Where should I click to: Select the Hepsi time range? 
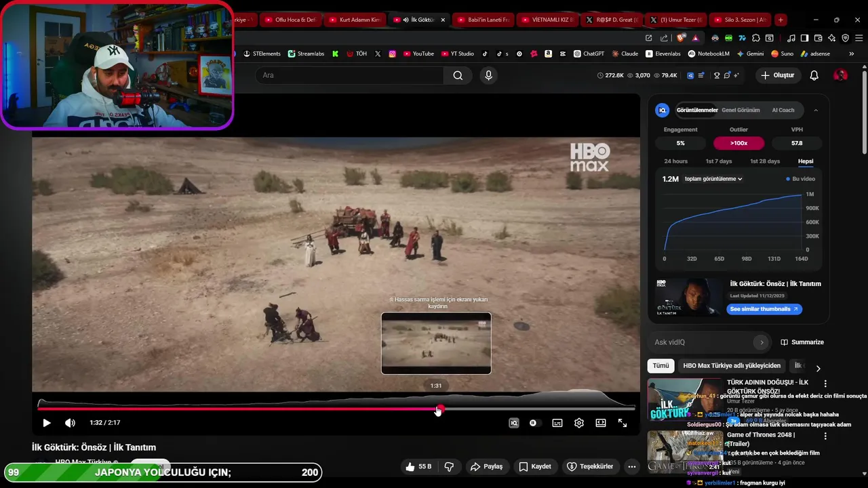(x=806, y=161)
